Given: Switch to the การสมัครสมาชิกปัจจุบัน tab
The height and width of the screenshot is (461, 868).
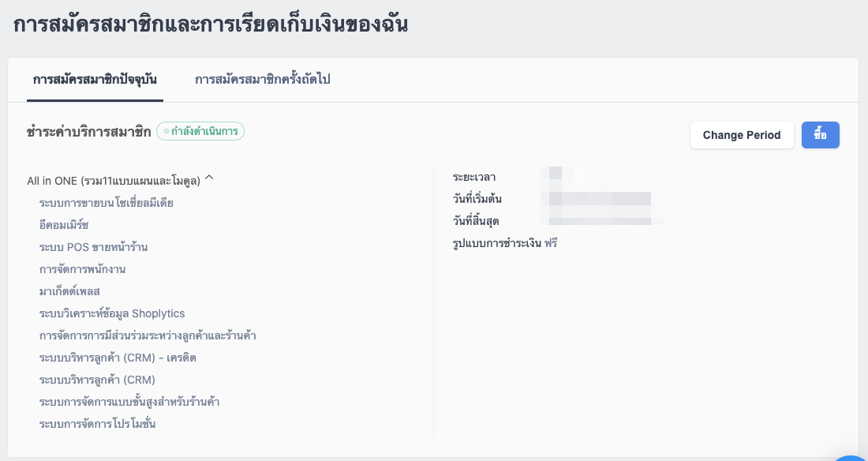Looking at the screenshot, I should click(x=95, y=80).
